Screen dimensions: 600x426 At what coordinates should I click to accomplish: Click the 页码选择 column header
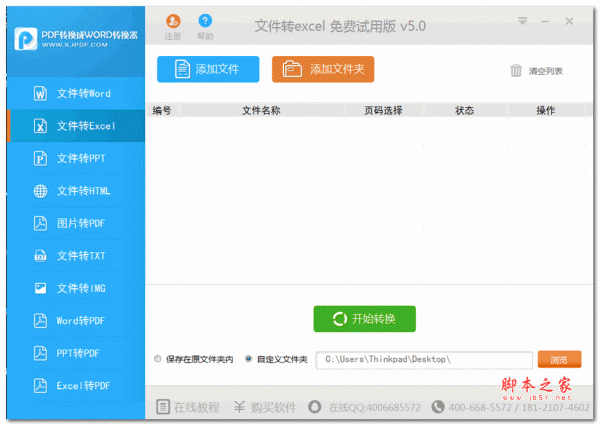384,111
